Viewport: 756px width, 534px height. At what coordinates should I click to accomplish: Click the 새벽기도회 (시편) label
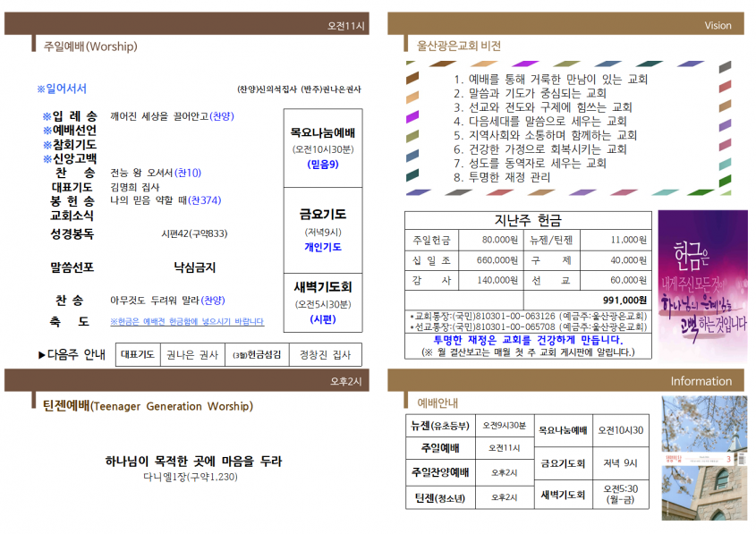tap(323, 319)
